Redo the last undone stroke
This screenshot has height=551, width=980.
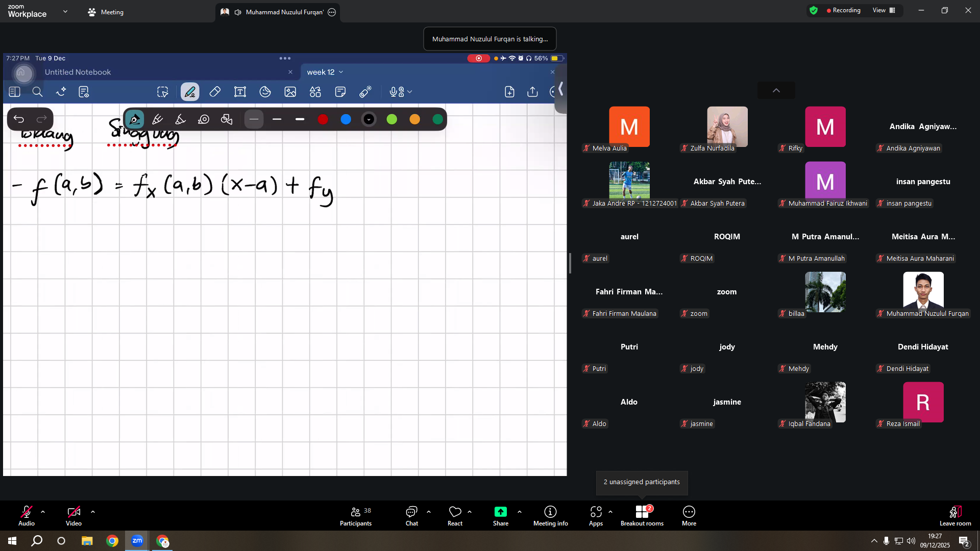tap(42, 119)
